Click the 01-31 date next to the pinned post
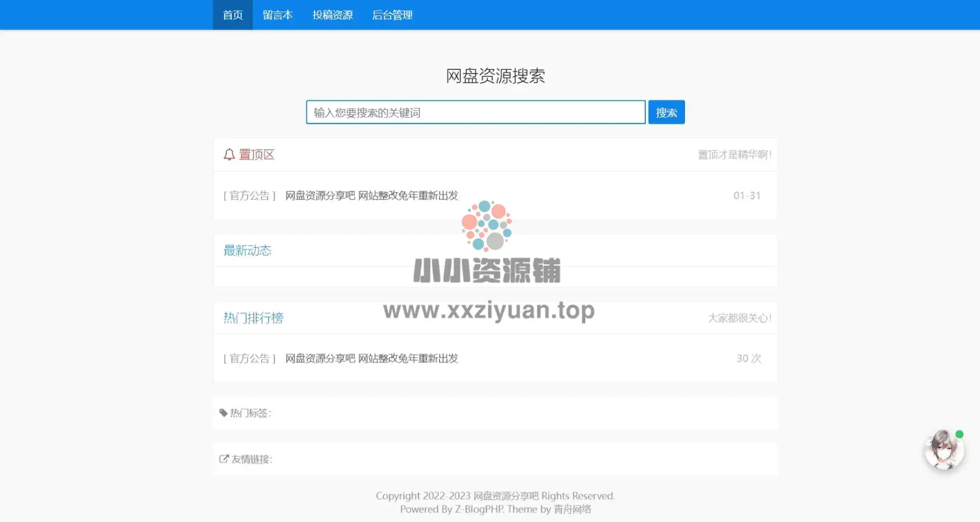 click(747, 195)
